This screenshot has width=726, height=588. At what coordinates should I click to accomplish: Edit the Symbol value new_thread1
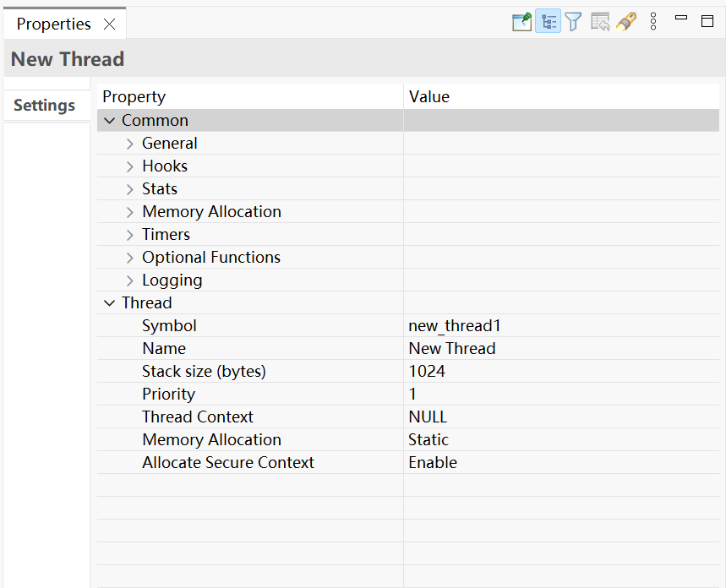tap(561, 325)
